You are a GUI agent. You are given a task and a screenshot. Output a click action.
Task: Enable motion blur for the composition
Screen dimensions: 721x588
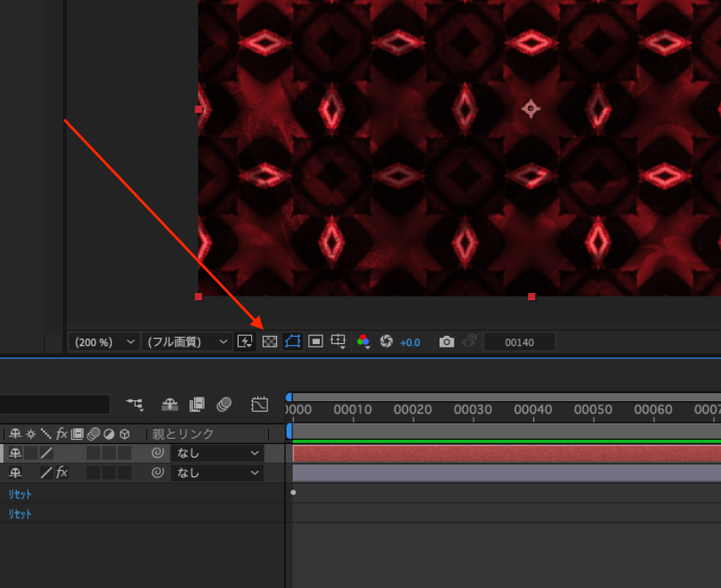[223, 405]
